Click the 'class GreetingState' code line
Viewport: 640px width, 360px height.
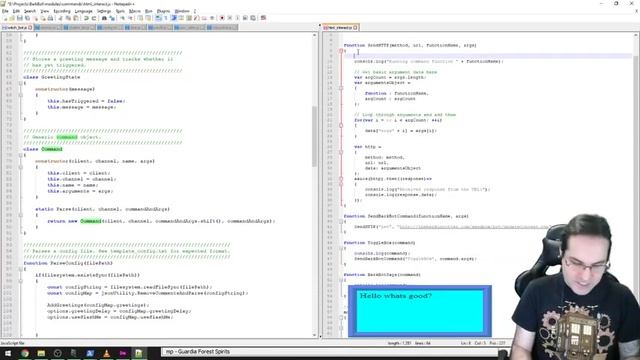[x=52, y=77]
